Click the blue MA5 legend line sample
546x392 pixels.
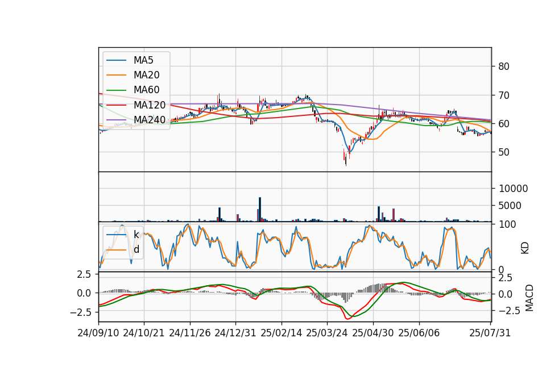[116, 61]
